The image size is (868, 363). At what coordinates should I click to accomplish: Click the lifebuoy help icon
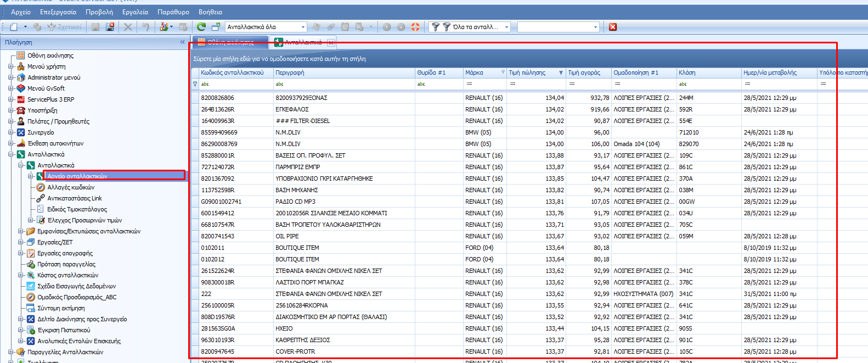(415, 27)
